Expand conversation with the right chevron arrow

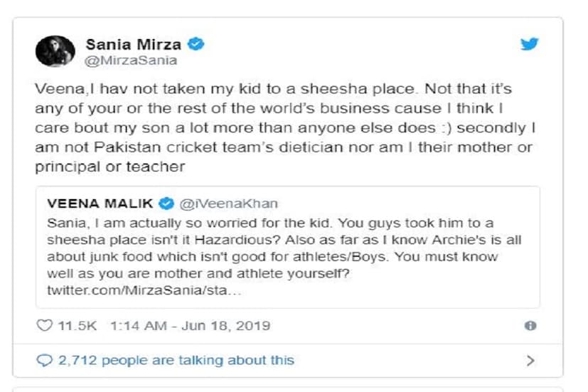tap(530, 361)
